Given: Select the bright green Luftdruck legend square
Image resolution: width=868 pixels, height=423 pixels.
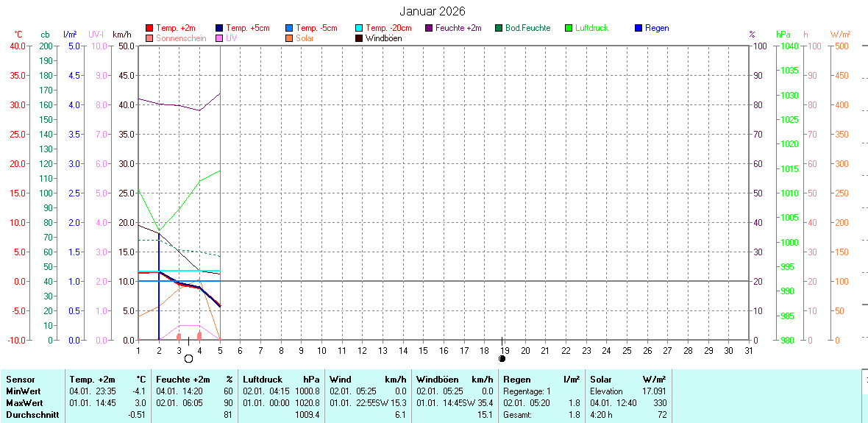Looking at the screenshot, I should point(569,28).
